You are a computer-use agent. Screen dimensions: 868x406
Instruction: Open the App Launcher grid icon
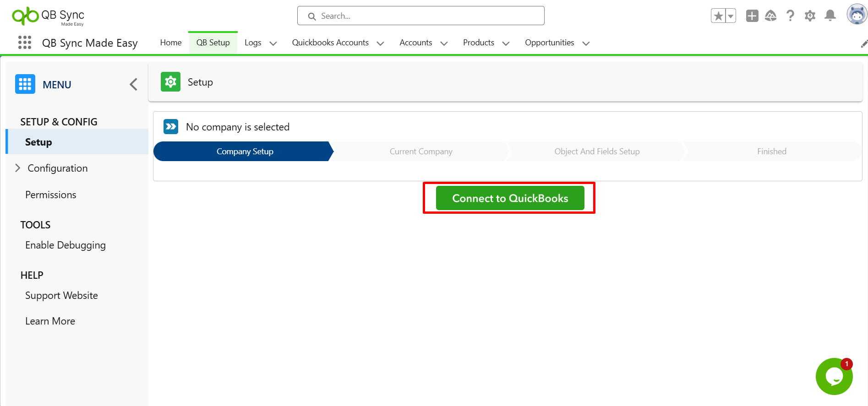(25, 43)
